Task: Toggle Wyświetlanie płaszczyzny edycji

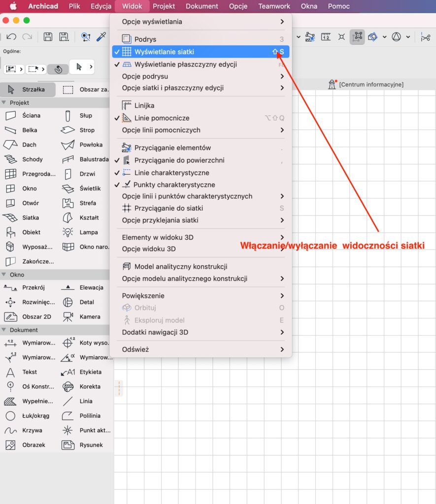Action: [x=201, y=64]
